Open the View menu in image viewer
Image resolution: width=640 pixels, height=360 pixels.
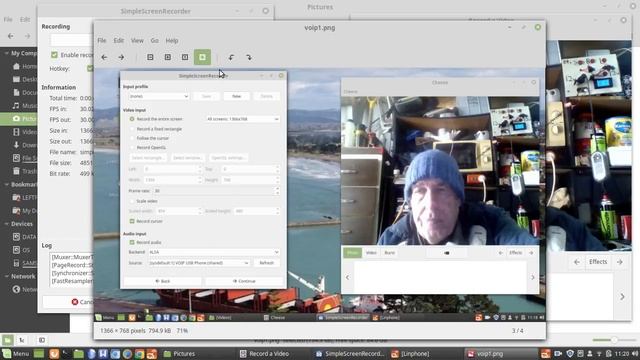click(137, 40)
